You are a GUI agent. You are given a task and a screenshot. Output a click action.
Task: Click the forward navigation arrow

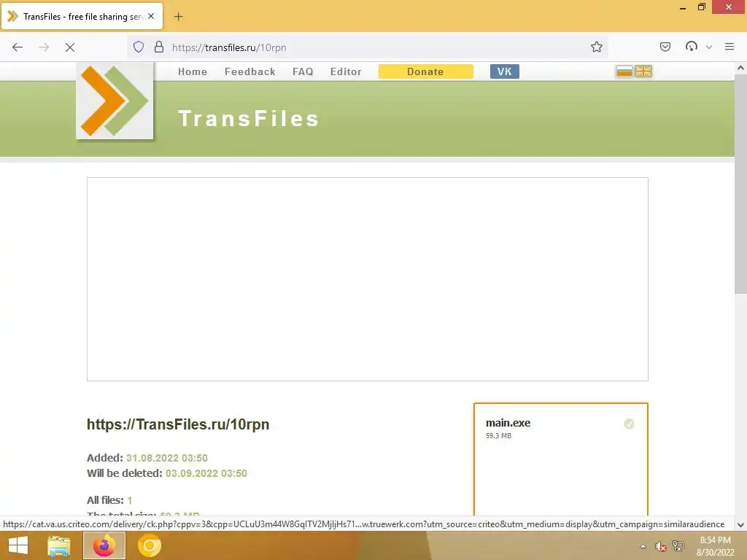tap(44, 47)
